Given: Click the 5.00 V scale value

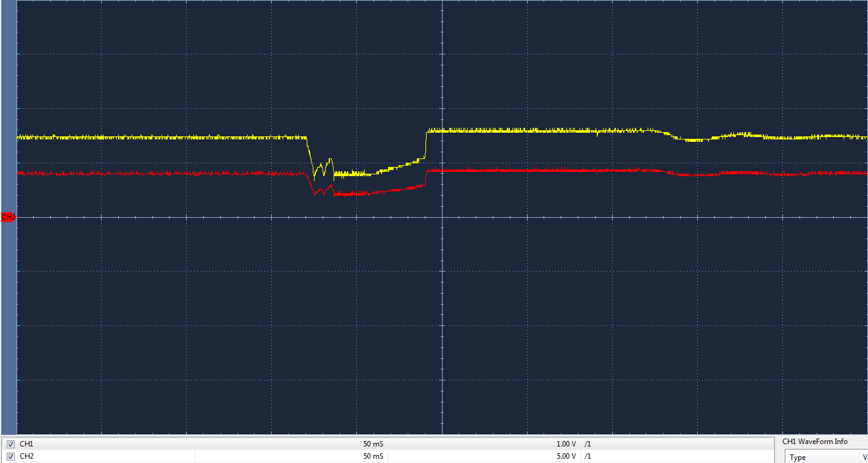Looking at the screenshot, I should pos(566,456).
